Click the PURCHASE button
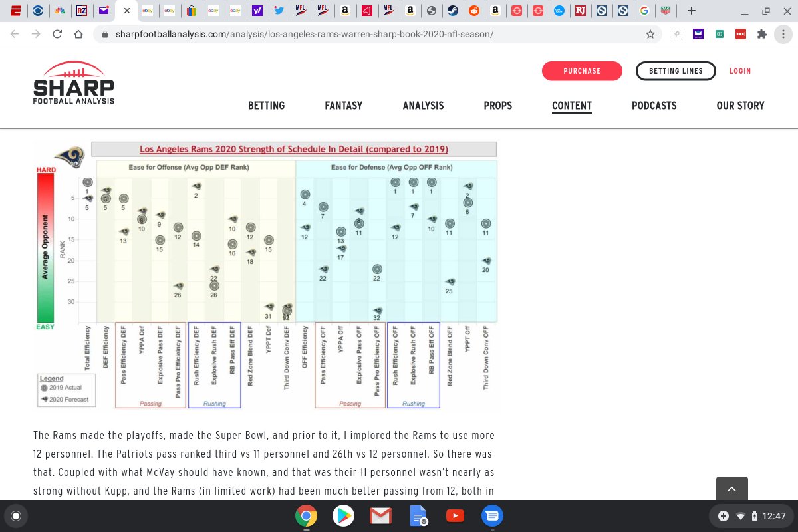 [x=582, y=70]
